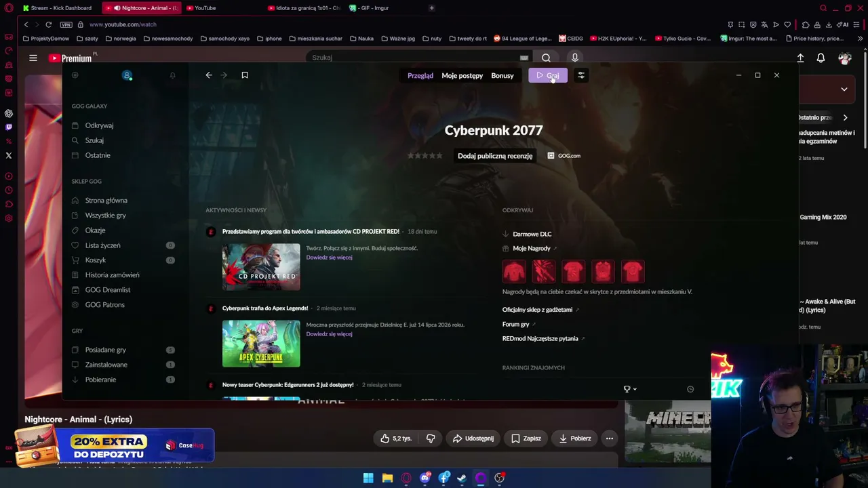Open the Apex Cyberpunk news thumbnail

[x=261, y=344]
